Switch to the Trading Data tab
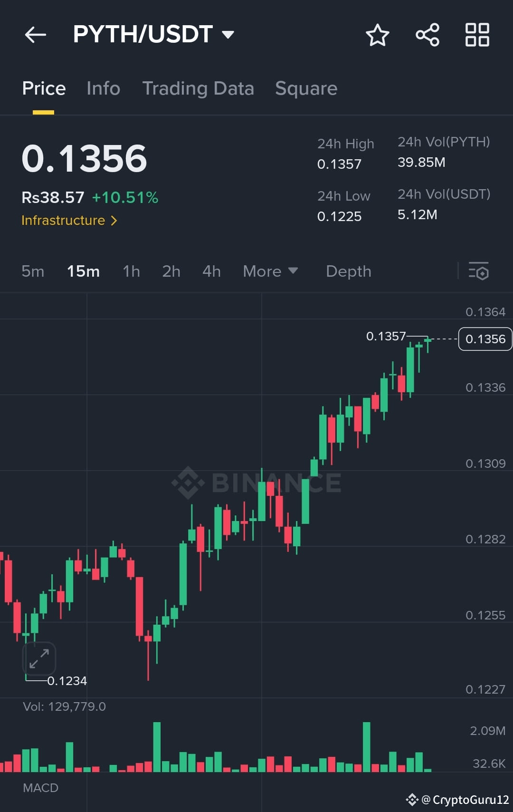Viewport: 513px width, 812px height. (198, 88)
